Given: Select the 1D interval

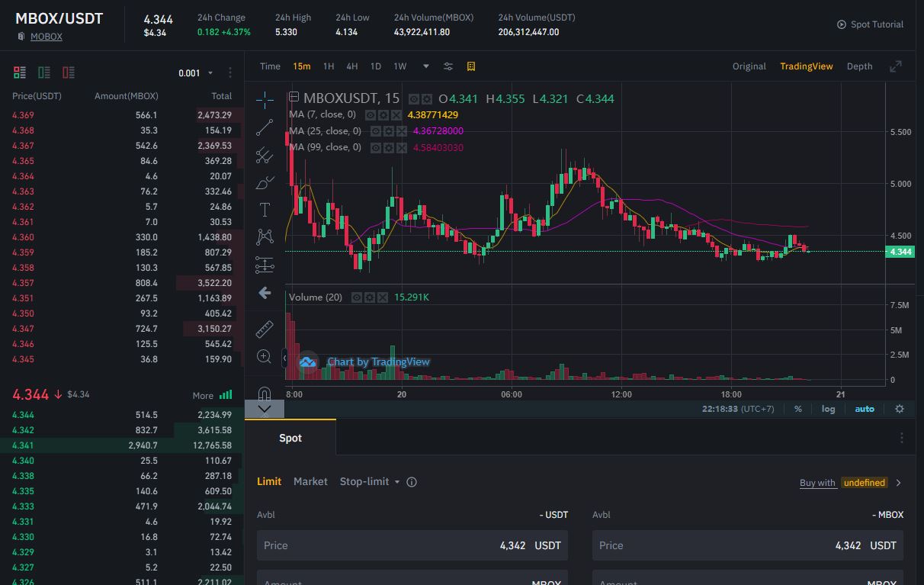Looking at the screenshot, I should (376, 66).
